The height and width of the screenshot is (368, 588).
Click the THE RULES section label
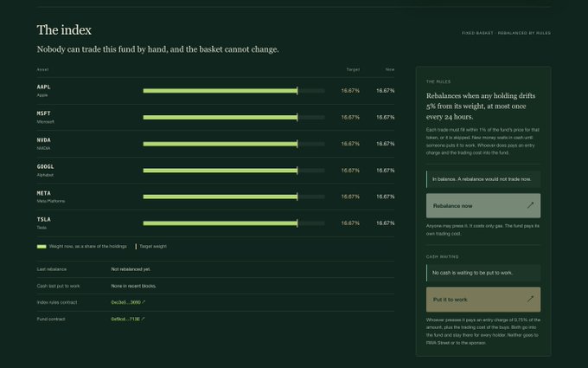438,81
